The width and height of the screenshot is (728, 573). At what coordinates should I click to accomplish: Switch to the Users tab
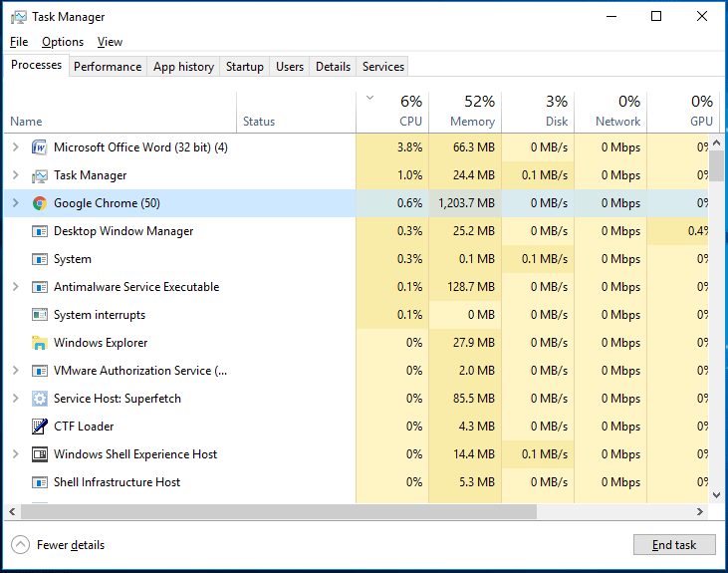290,67
